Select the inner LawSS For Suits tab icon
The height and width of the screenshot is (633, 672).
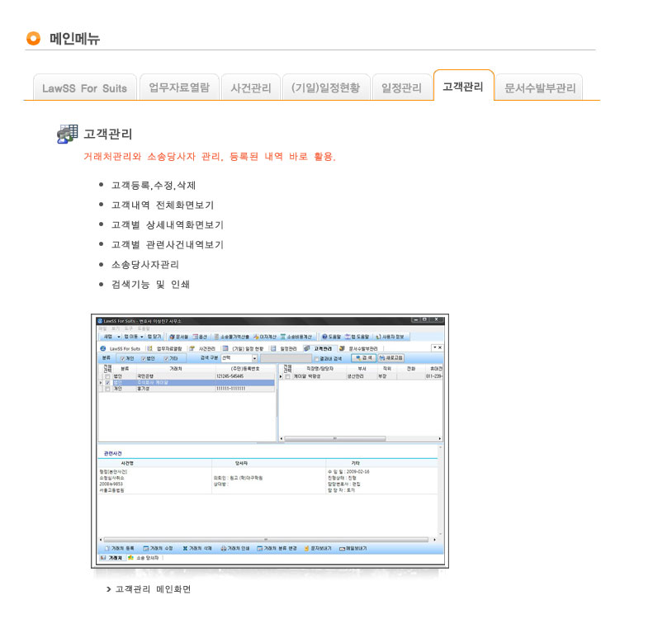pos(103,348)
